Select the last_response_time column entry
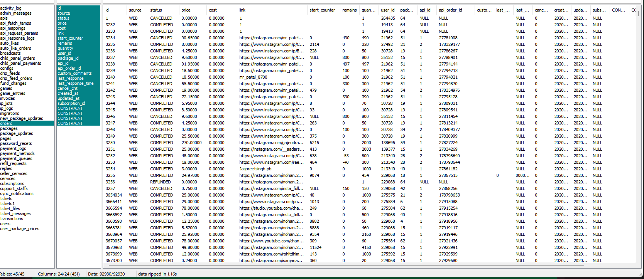The image size is (644, 279). pyautogui.click(x=76, y=83)
